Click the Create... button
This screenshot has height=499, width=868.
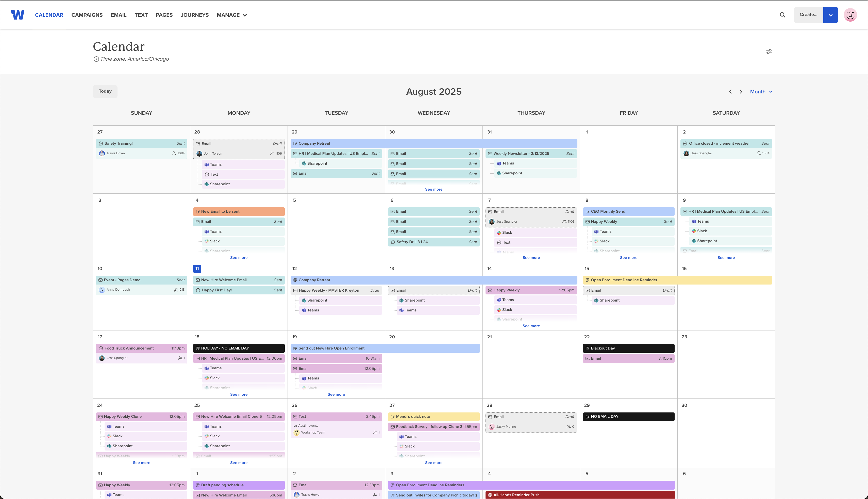[808, 15]
